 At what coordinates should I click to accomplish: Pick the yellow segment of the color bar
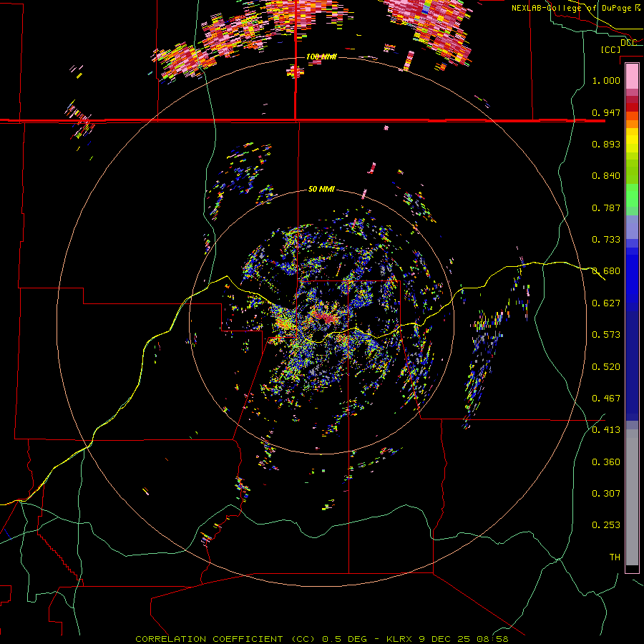click(x=632, y=141)
